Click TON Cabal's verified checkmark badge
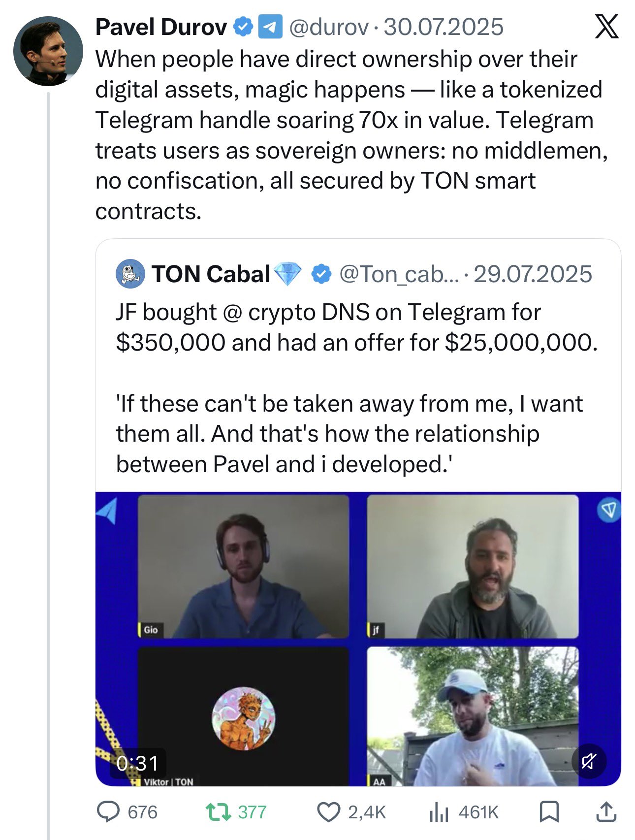 321,274
